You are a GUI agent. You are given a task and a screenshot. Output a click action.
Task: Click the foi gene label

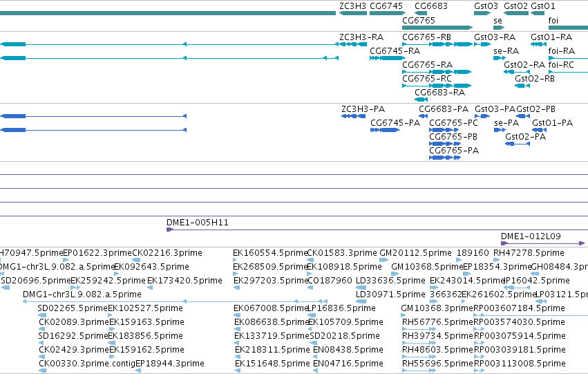coord(553,20)
